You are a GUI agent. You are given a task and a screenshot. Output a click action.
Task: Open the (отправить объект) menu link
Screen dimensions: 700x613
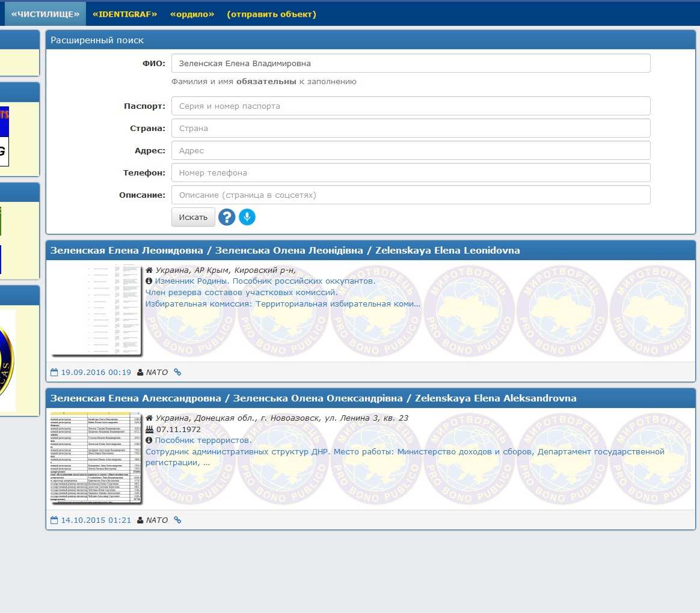pyautogui.click(x=271, y=14)
